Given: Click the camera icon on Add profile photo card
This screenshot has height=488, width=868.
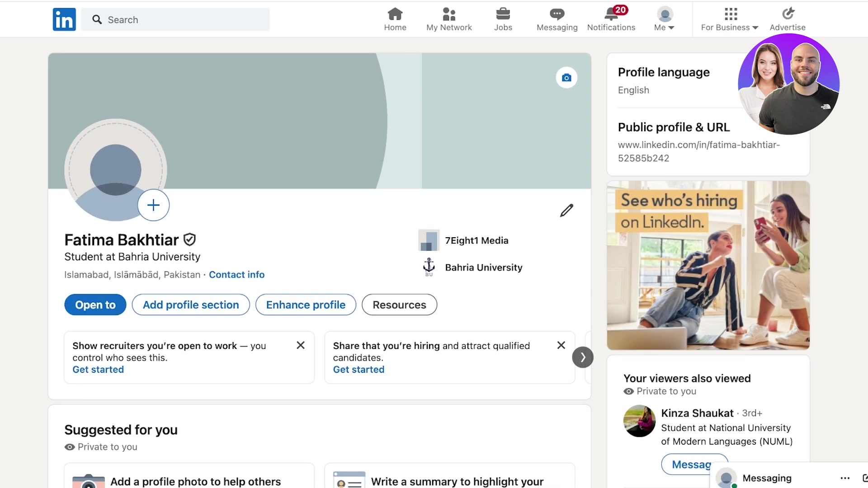Looking at the screenshot, I should (x=89, y=481).
